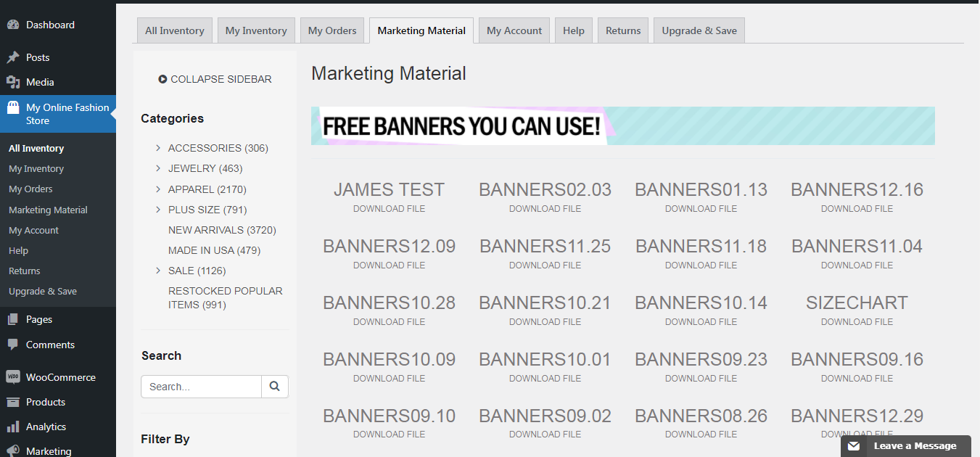The height and width of the screenshot is (457, 980).
Task: Open the ACCESSORIES (306) category
Action: pyautogui.click(x=218, y=148)
